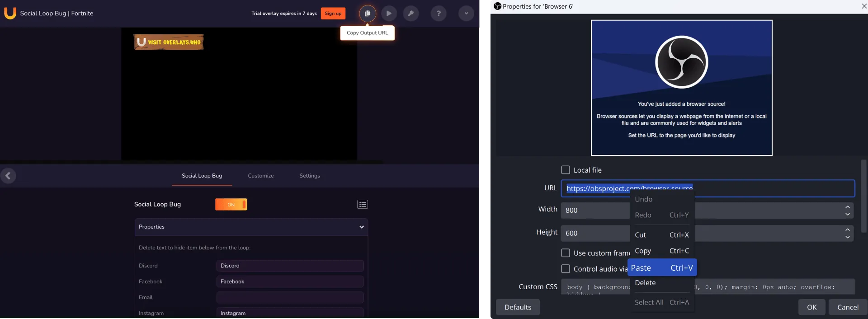Expand the top-right chevron menu in overlays.uno

(466, 14)
